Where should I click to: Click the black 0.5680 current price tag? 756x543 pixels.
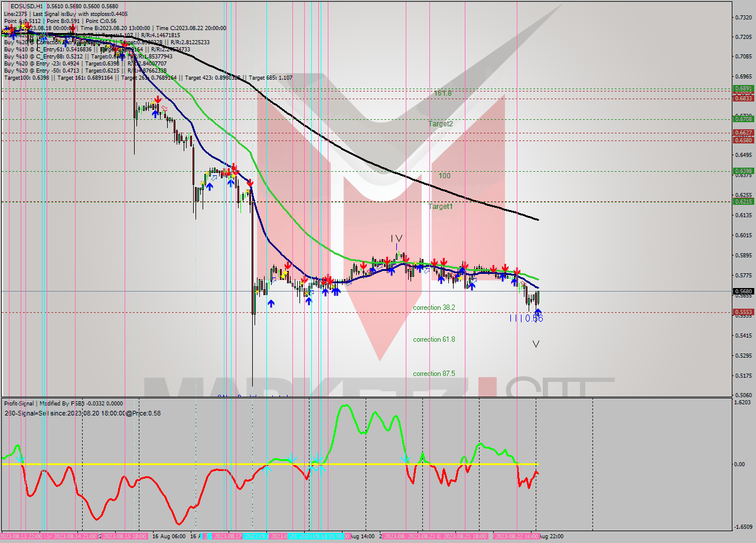click(742, 291)
